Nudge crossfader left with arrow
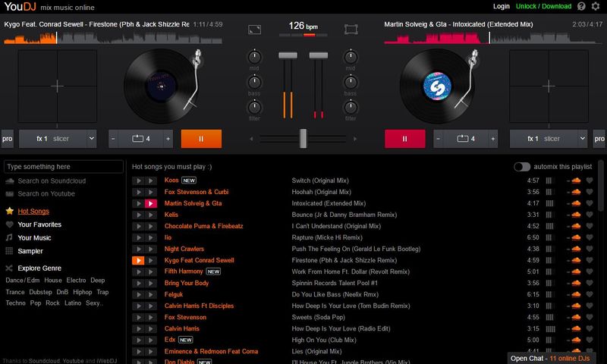Viewport: 607px width, 364px height. point(252,139)
